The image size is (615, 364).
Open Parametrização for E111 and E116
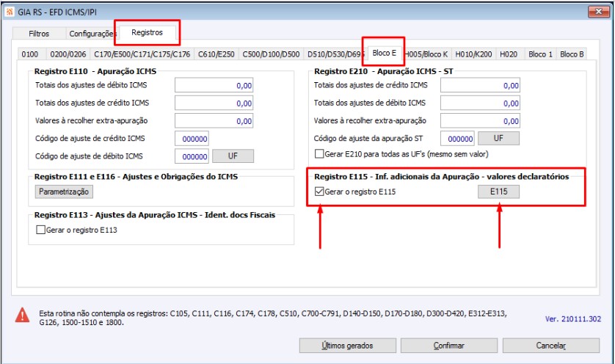pos(64,192)
